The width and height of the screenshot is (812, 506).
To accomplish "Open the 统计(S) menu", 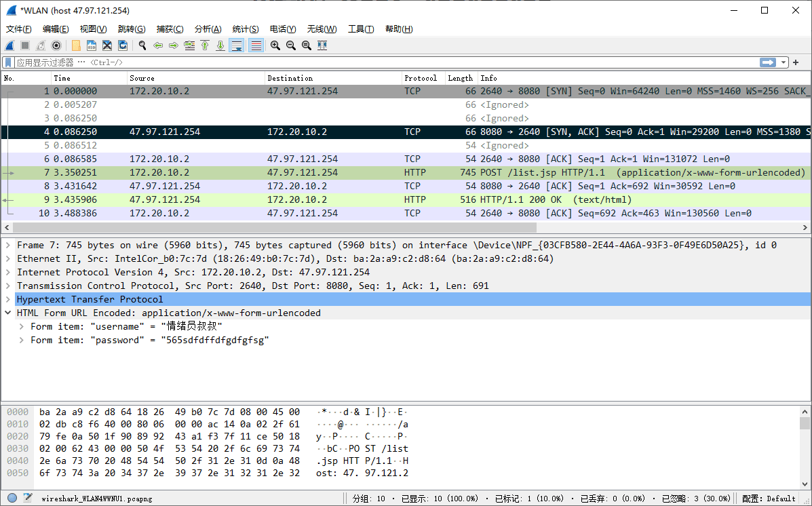I will (245, 29).
